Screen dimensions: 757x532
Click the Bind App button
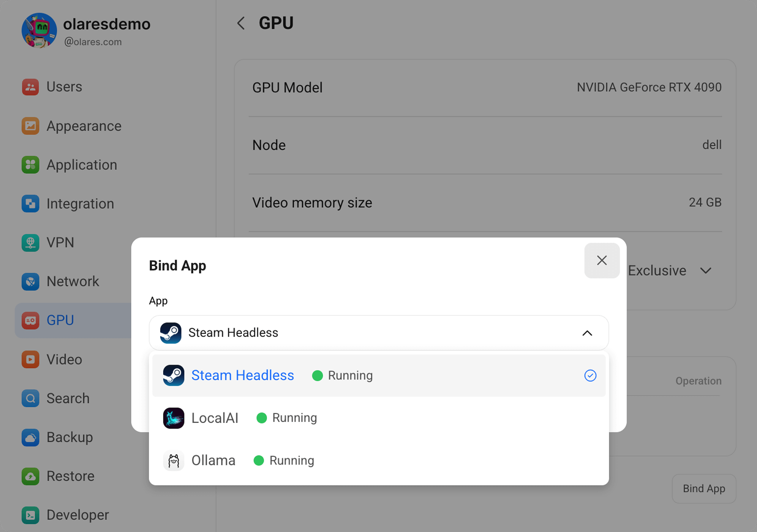tap(704, 488)
